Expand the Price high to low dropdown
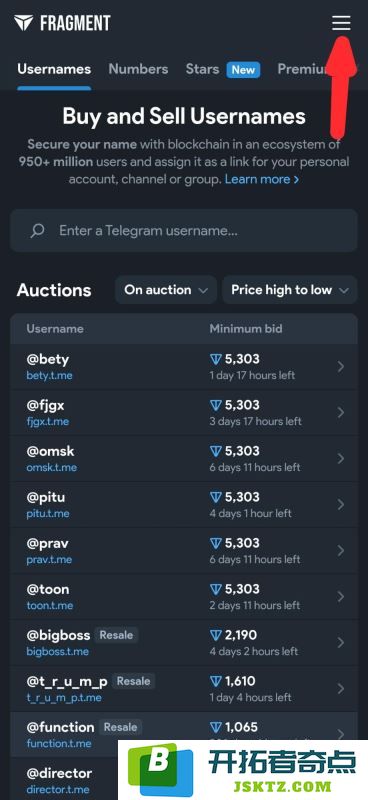The width and height of the screenshot is (368, 800). [x=289, y=290]
